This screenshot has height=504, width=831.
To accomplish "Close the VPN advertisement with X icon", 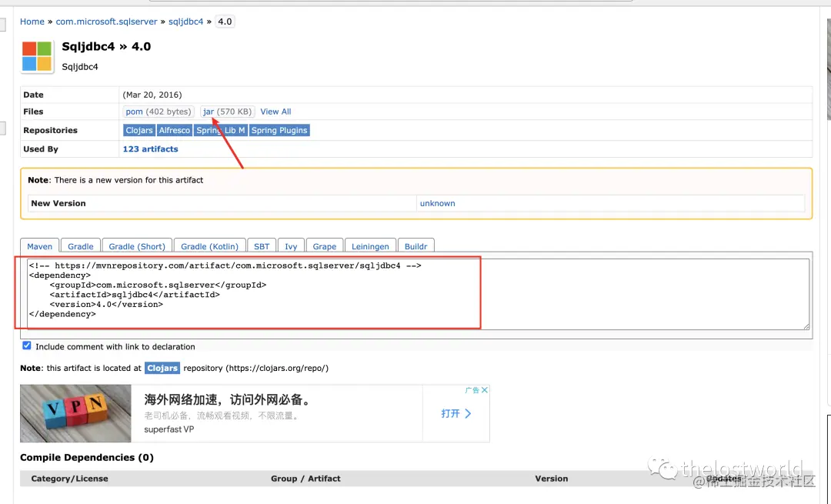I will click(485, 390).
